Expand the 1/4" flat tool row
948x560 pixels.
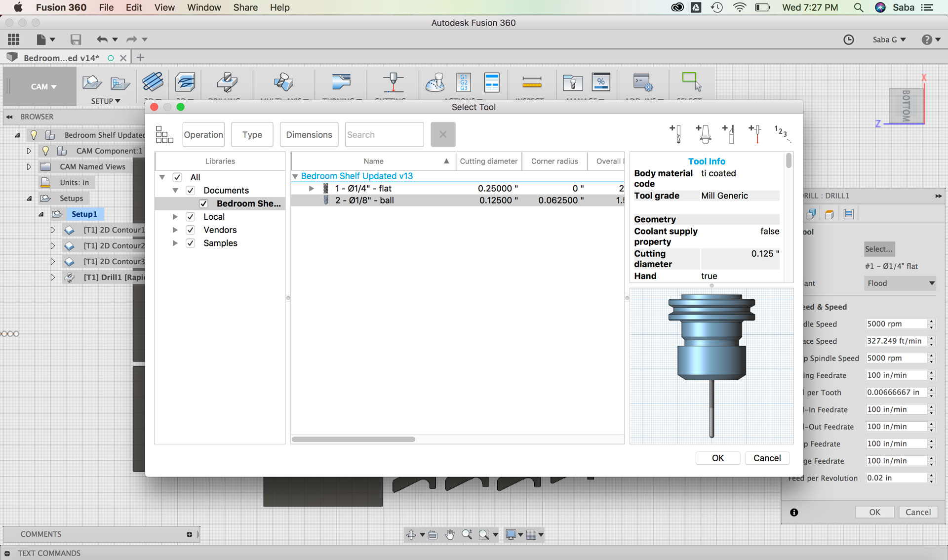click(x=311, y=189)
